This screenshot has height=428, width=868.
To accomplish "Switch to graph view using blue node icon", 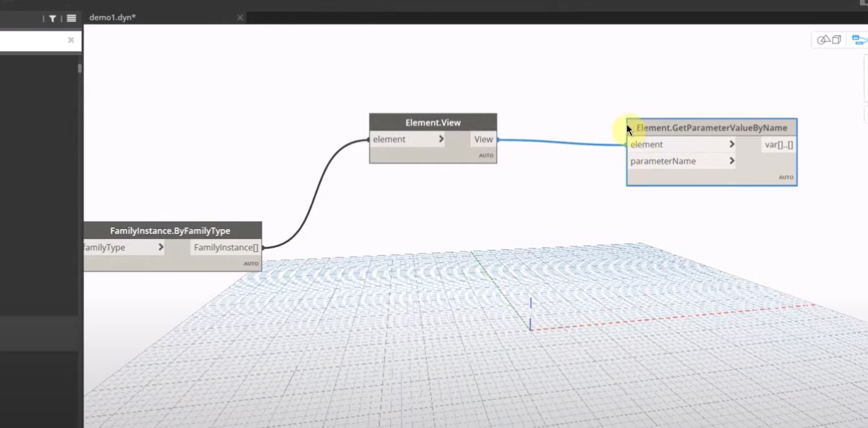I will coord(859,39).
